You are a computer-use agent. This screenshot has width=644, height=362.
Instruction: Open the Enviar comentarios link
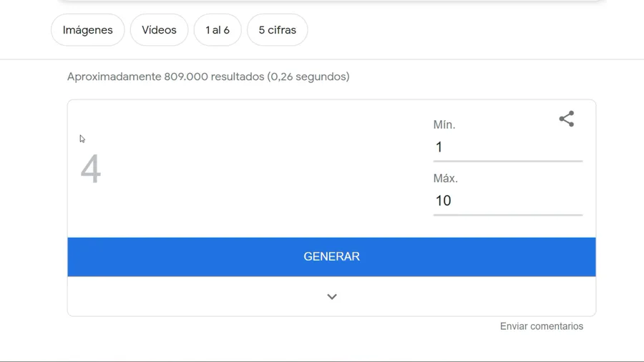click(x=542, y=326)
